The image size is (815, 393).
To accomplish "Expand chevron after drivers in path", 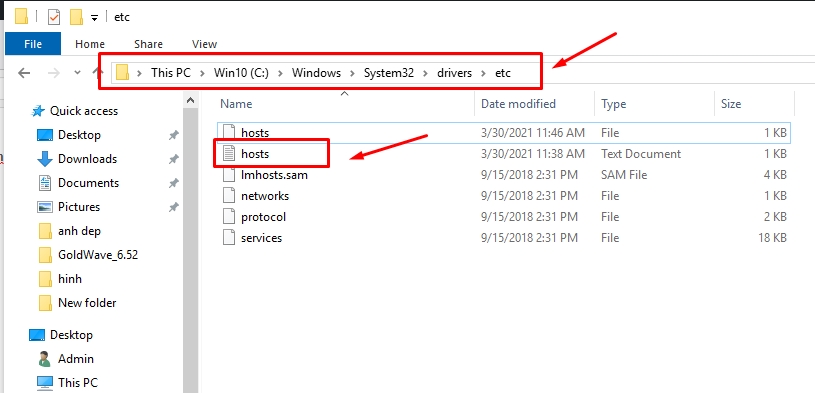I will click(483, 73).
